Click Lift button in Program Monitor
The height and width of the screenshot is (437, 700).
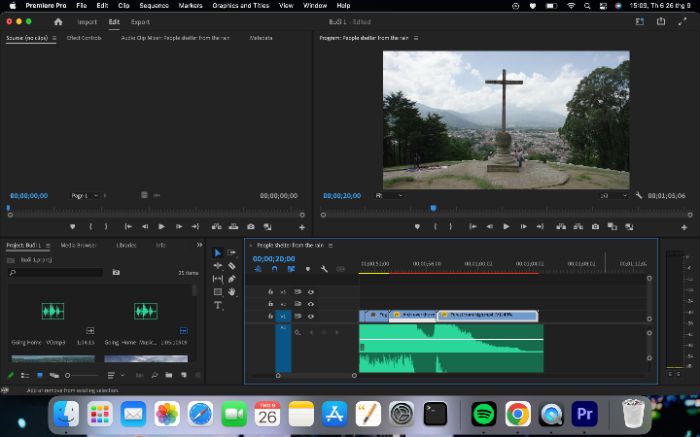(x=561, y=227)
